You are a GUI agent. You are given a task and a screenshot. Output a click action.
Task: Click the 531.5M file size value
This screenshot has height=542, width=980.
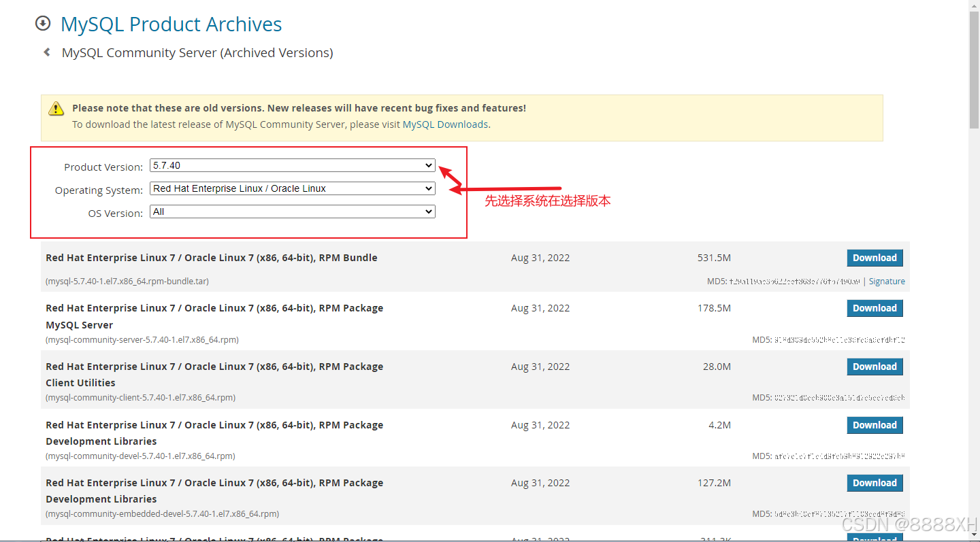[x=714, y=258]
